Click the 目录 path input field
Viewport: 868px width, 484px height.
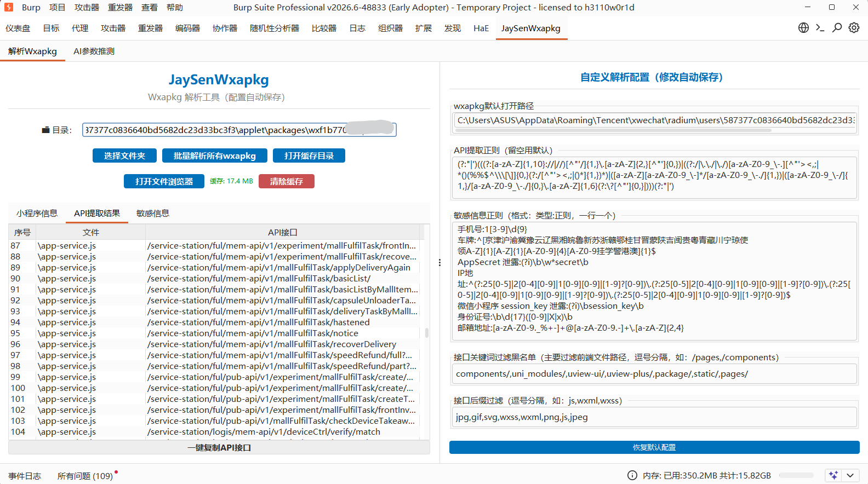239,130
